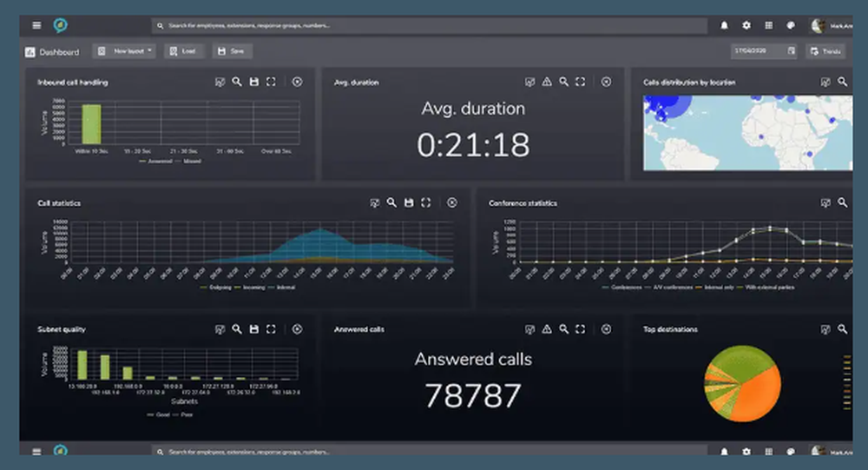The image size is (868, 470).
Task: Open chart options on Inbound call handling
Action: [x=220, y=82]
